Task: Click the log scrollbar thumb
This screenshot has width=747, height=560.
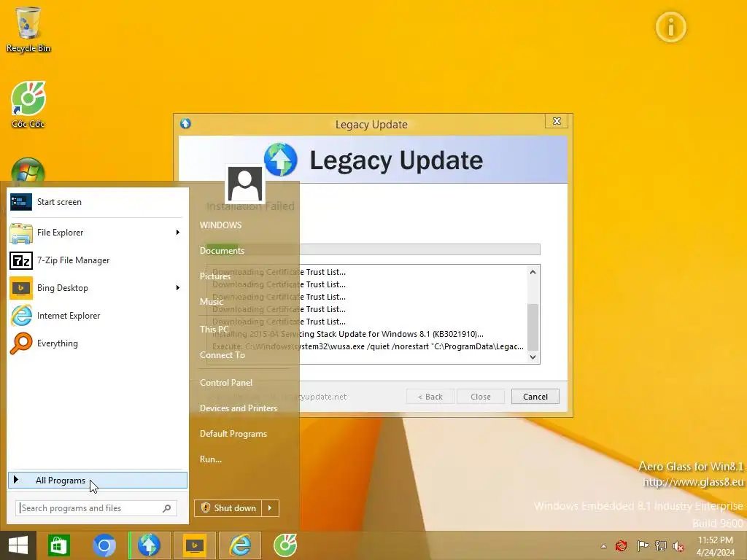Action: (x=533, y=327)
